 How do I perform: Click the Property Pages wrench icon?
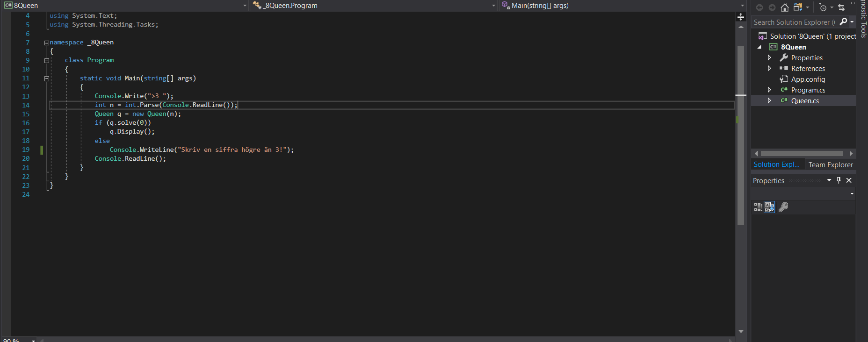pos(783,207)
